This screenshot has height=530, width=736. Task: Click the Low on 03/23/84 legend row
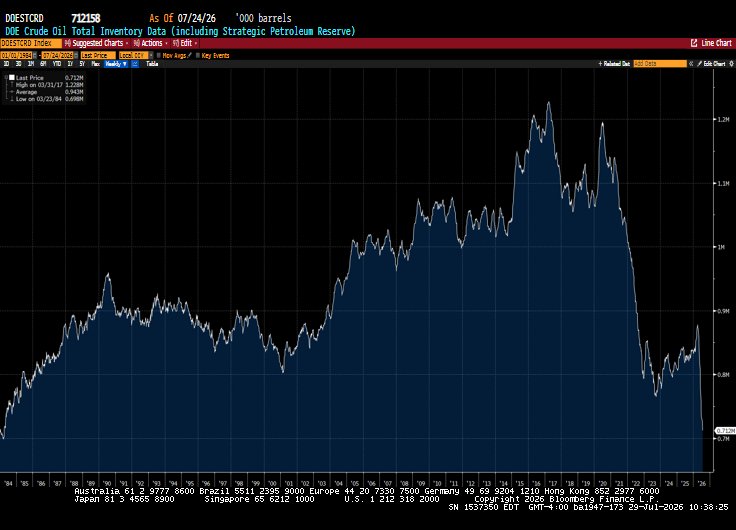coord(47,99)
